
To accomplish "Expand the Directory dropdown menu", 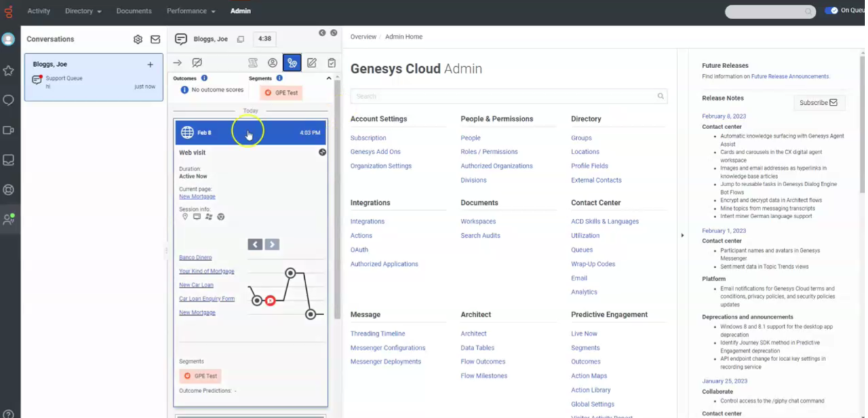I will [83, 10].
